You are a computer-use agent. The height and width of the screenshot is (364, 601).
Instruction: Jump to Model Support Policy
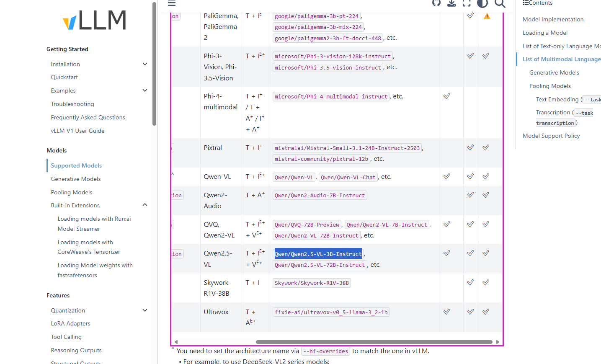click(x=551, y=136)
